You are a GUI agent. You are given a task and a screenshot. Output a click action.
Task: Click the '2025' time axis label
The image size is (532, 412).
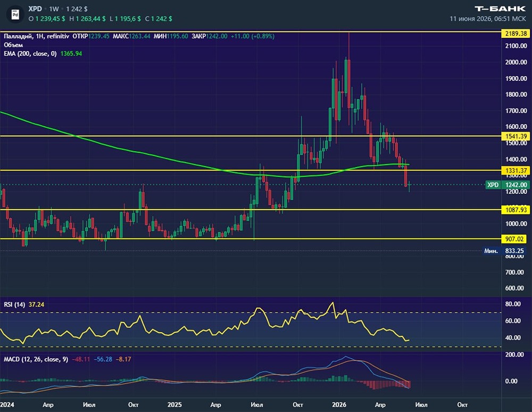pyautogui.click(x=174, y=405)
